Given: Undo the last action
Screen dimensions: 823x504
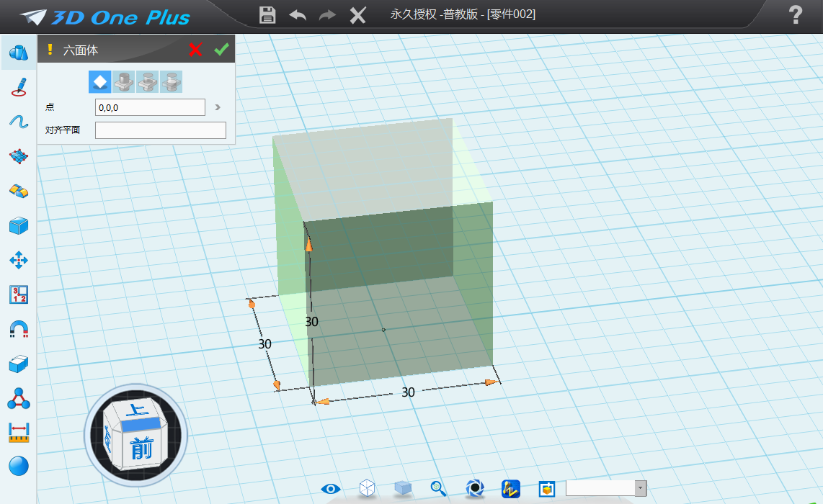Looking at the screenshot, I should (x=298, y=15).
